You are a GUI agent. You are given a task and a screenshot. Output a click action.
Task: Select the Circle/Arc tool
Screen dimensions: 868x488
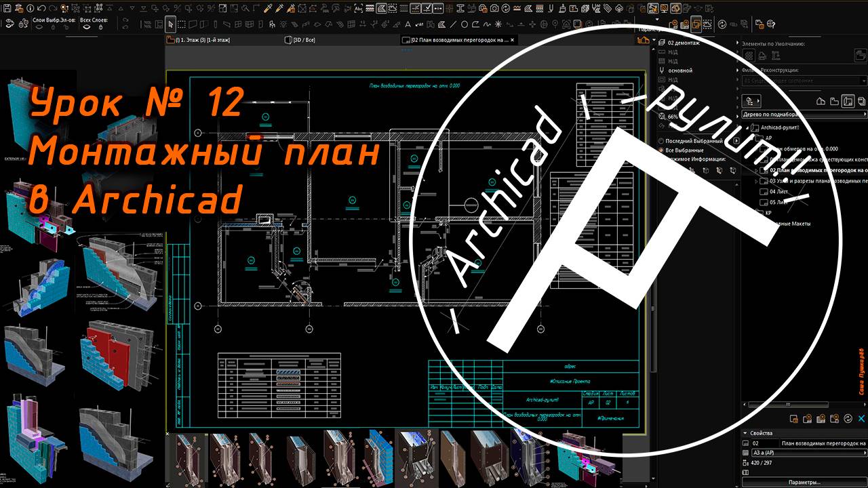(465, 24)
